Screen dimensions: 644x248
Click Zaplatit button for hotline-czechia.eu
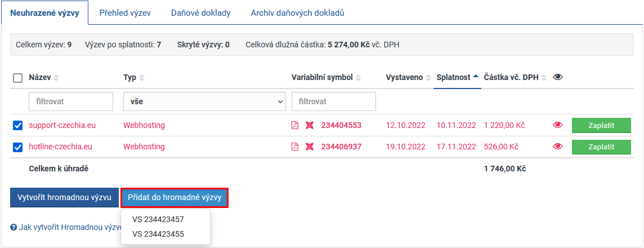(601, 147)
